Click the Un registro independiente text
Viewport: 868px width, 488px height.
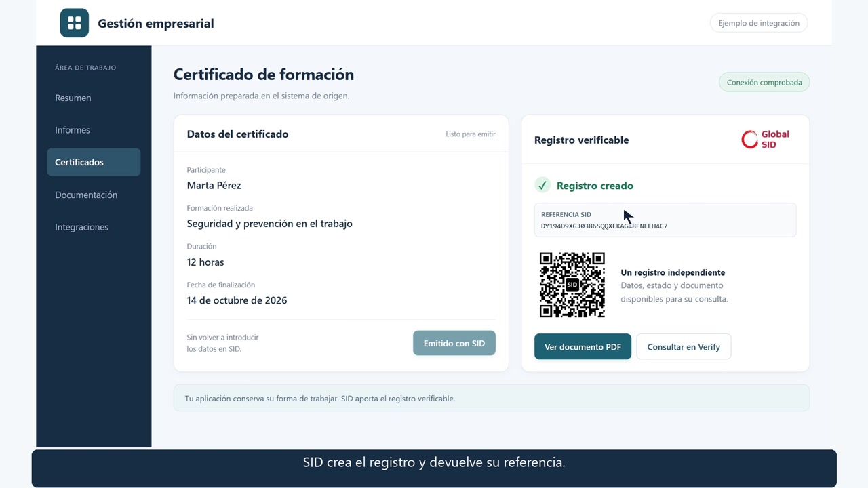point(673,272)
